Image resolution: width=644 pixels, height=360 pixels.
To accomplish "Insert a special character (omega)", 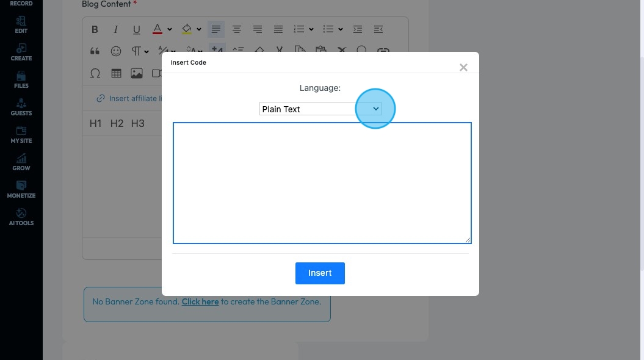I will pos(95,73).
